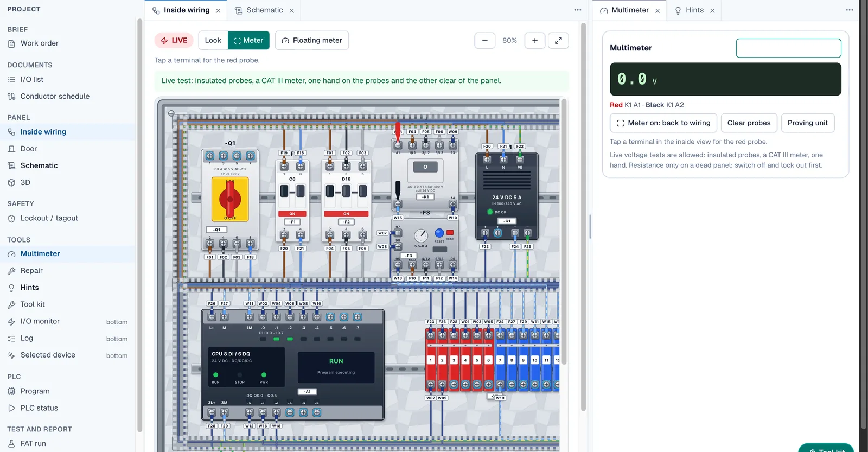Zoom out the wiring view
This screenshot has height=452, width=868.
(485, 40)
